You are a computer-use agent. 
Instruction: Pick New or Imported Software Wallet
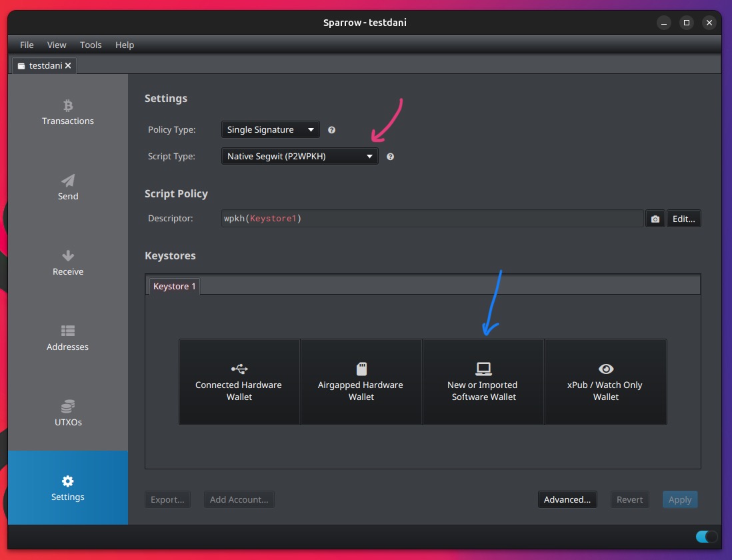pos(483,382)
